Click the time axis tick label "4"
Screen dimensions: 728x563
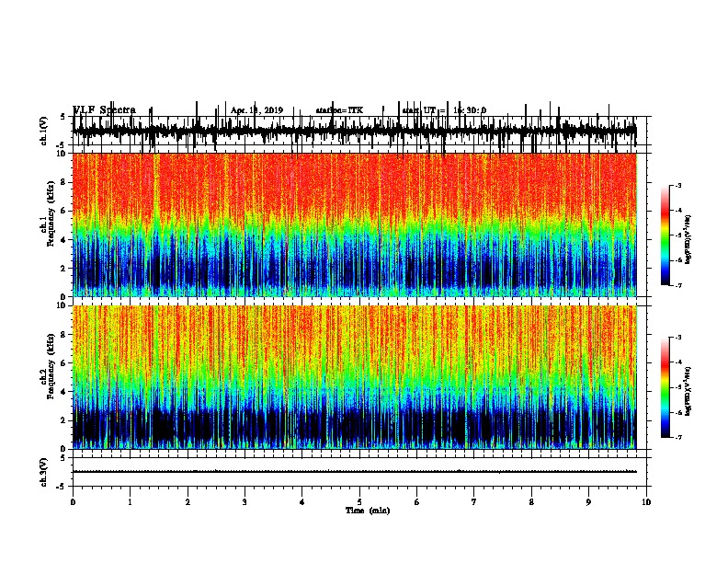(x=302, y=502)
